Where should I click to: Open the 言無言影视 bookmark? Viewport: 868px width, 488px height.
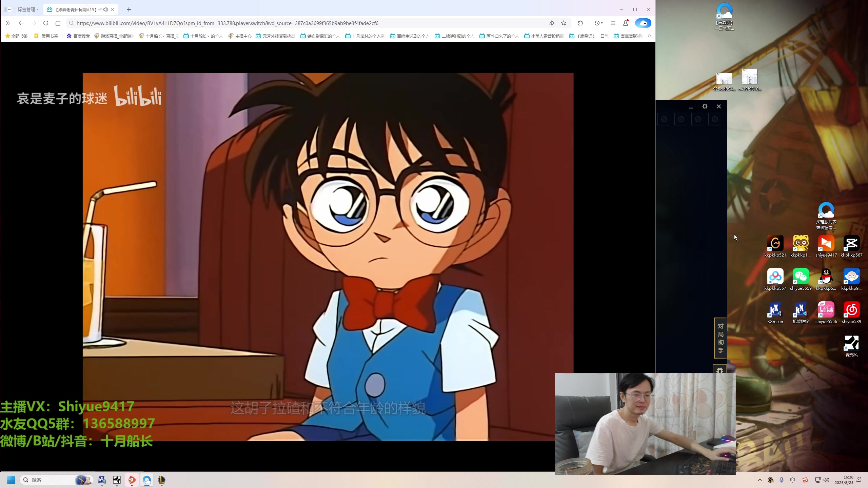pyautogui.click(x=628, y=36)
